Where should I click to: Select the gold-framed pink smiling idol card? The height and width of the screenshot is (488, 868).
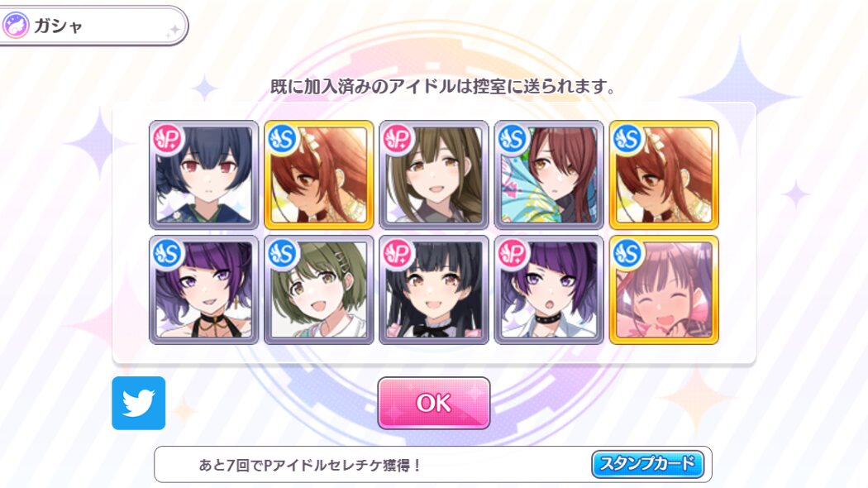[x=665, y=289]
